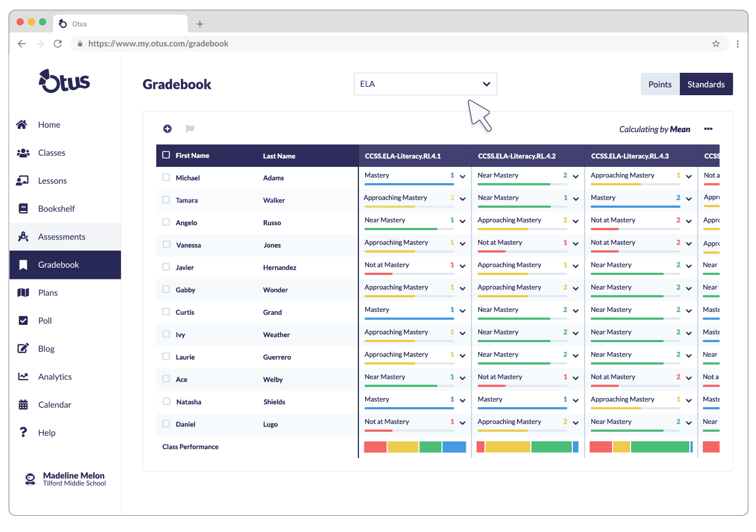Open the Home section in the sidebar
This screenshot has height=532, width=756.
tap(49, 124)
